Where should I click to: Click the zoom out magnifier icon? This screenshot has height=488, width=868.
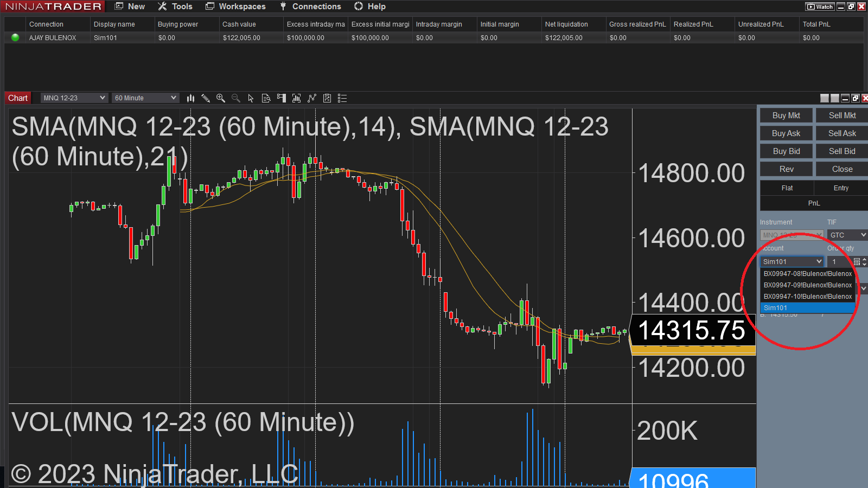pyautogui.click(x=236, y=98)
